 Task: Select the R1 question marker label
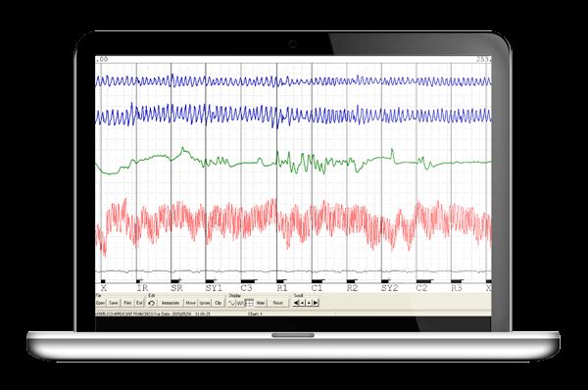click(282, 288)
